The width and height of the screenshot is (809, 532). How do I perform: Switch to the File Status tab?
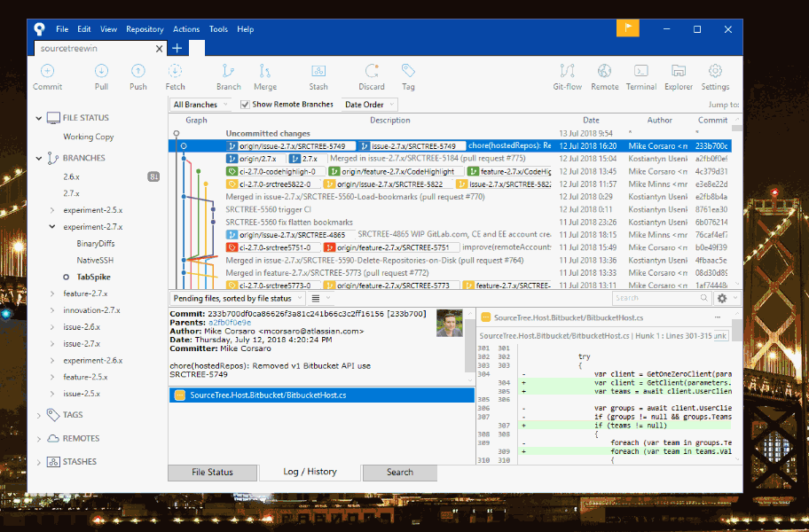coord(212,472)
